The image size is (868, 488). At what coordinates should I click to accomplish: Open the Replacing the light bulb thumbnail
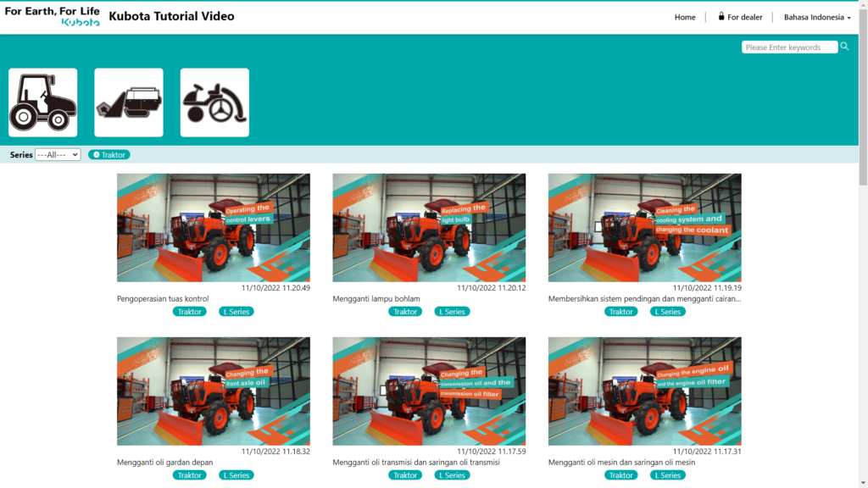point(429,228)
